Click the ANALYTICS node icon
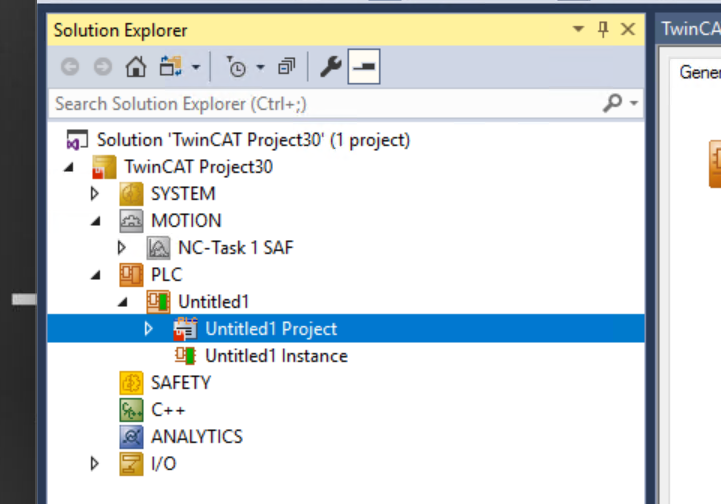 (x=131, y=437)
